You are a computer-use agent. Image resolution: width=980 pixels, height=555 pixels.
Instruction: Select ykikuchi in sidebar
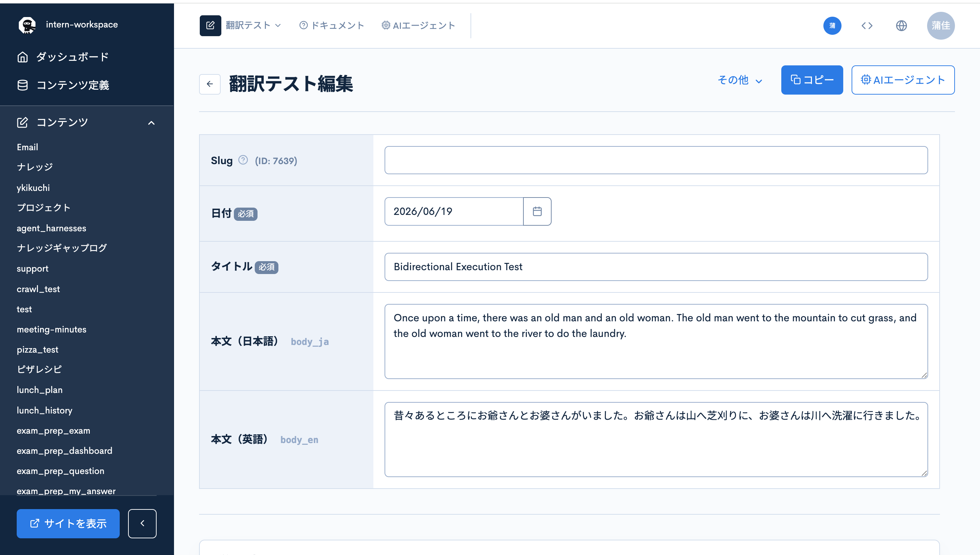(x=33, y=187)
